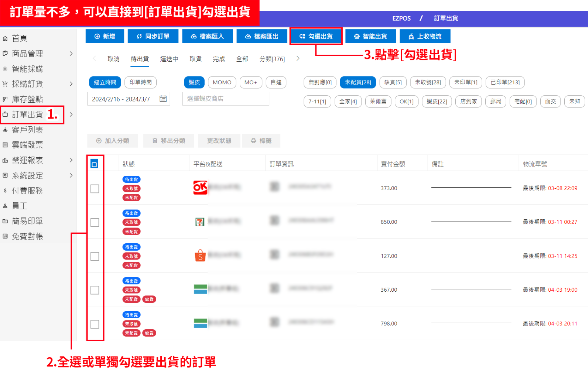Click 同步訂單 sync orders
The width and height of the screenshot is (588, 377).
click(153, 36)
